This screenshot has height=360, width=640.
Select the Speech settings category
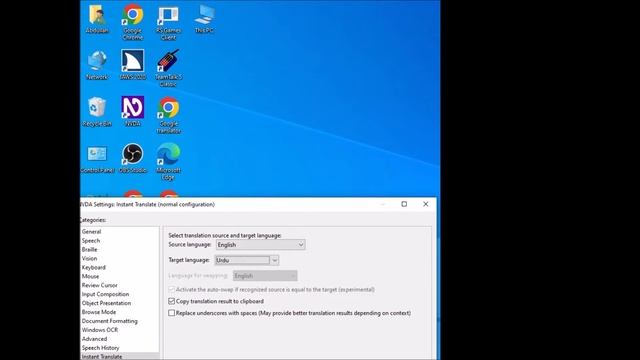point(91,240)
